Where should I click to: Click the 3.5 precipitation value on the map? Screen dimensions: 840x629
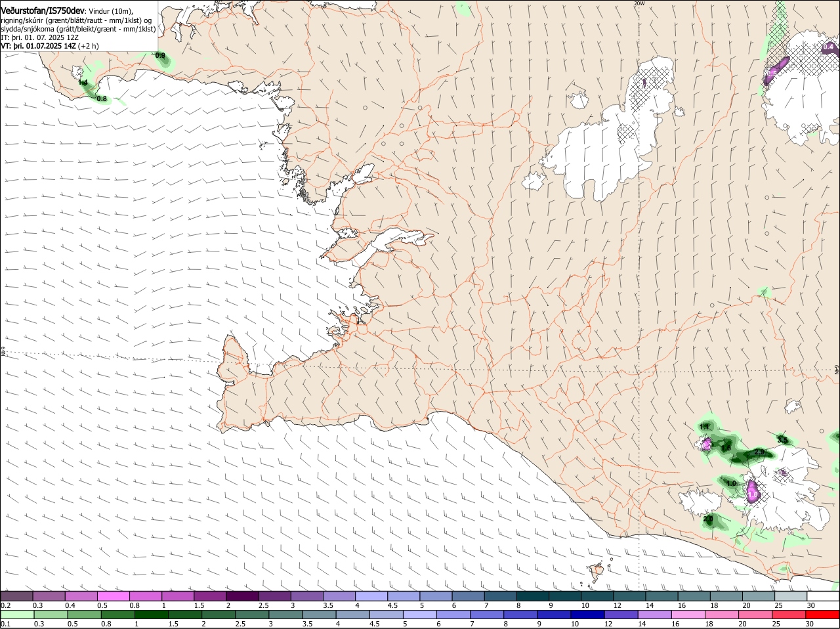click(x=782, y=440)
